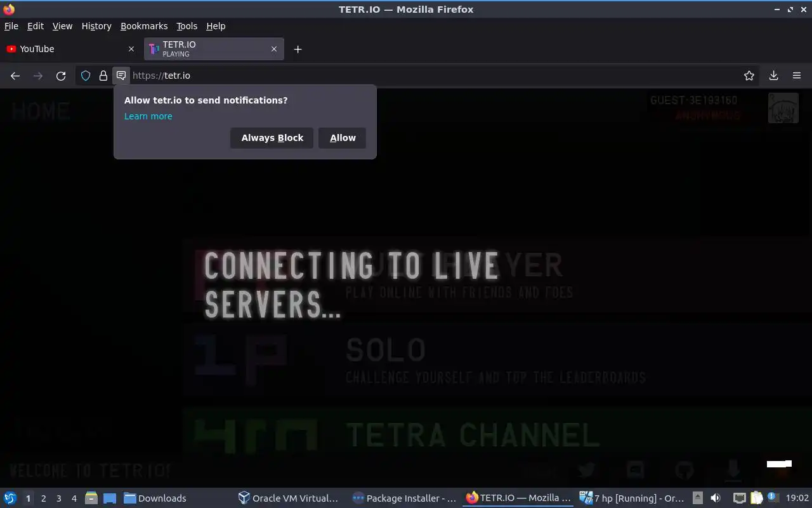This screenshot has width=812, height=508.
Task: Expand the system tray arrow
Action: [x=697, y=498]
